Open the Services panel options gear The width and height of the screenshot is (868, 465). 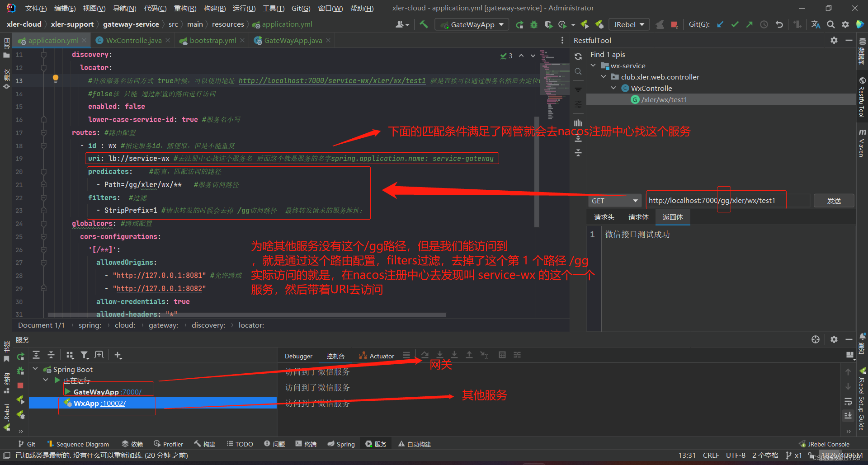tap(834, 339)
